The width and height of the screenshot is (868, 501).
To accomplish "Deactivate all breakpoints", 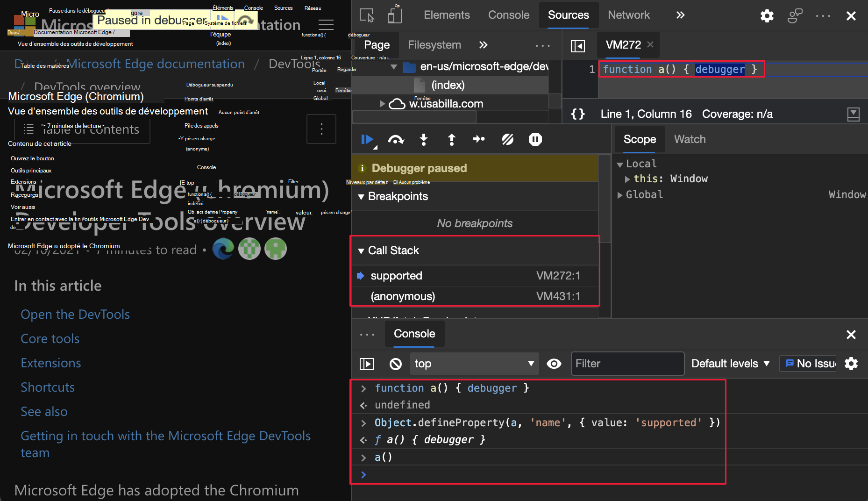I will [507, 139].
